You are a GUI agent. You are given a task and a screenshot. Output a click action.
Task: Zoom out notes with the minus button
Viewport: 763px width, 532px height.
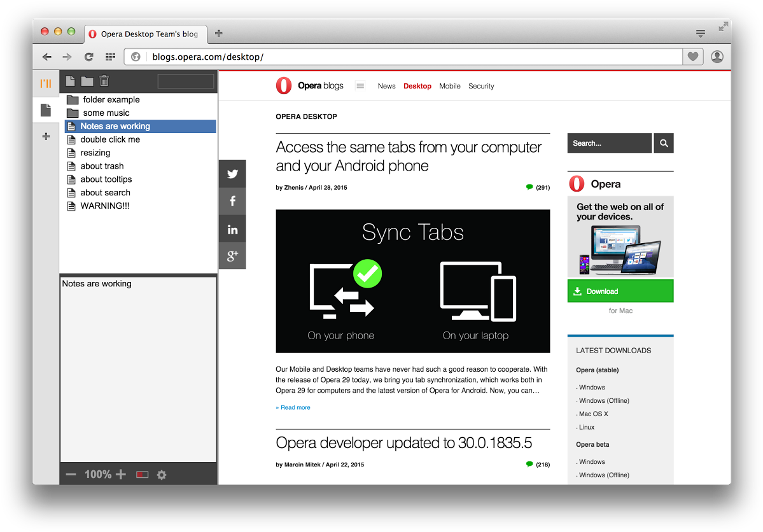click(71, 475)
